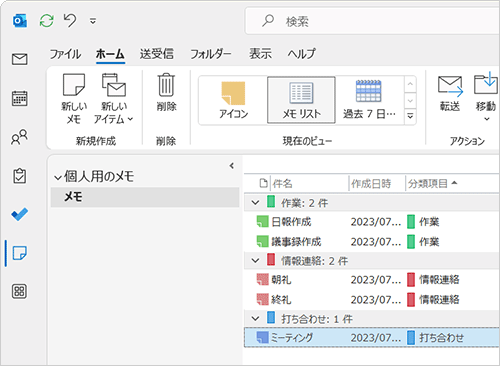Click the 検索 search field
This screenshot has width=500, height=366.
(x=372, y=22)
